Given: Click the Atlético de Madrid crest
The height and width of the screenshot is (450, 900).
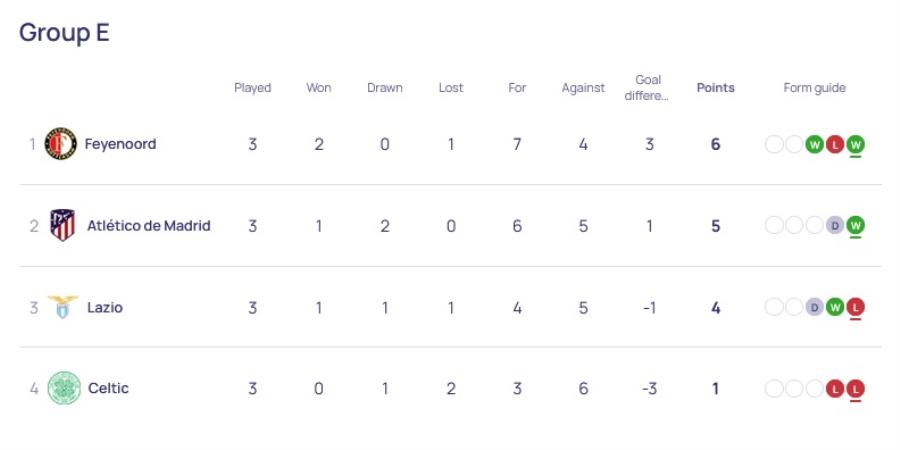Looking at the screenshot, I should pos(63,225).
